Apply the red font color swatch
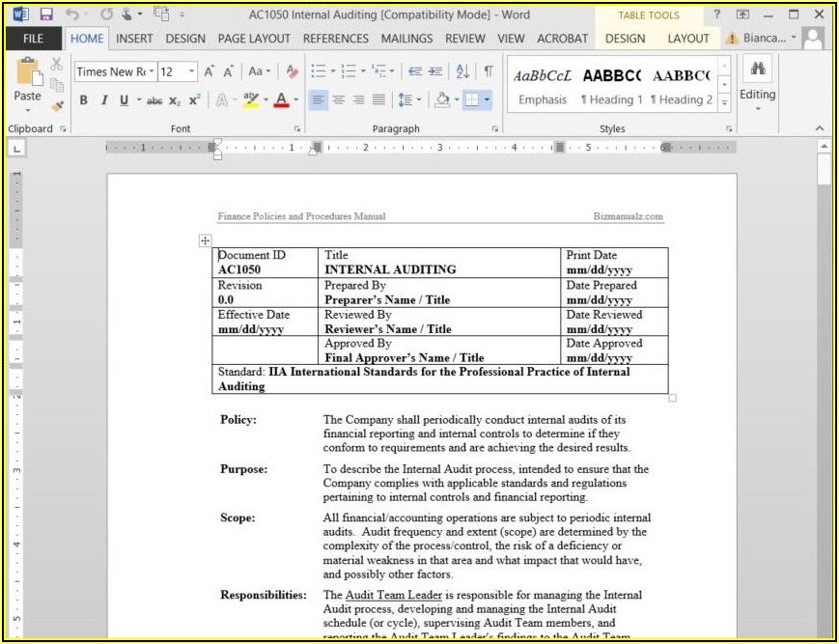 point(281,100)
